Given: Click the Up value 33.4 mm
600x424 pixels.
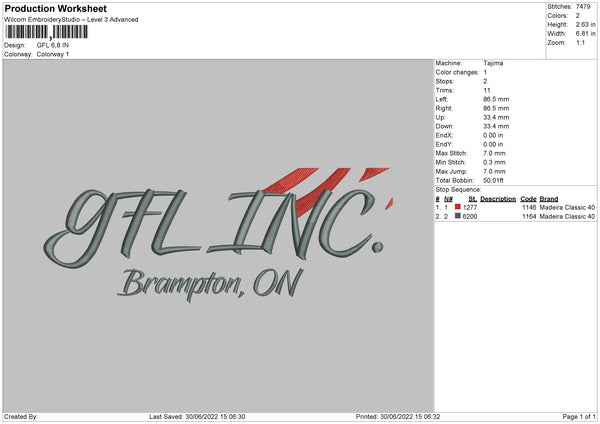Looking at the screenshot, I should tap(496, 117).
